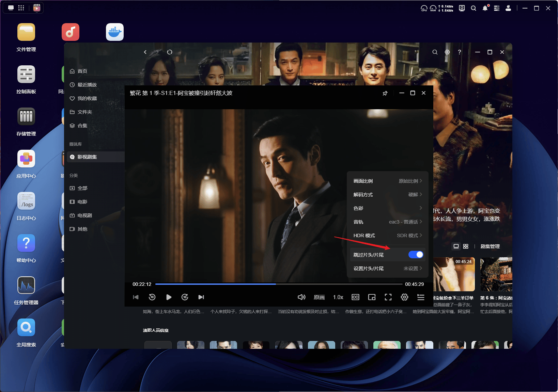This screenshot has width=558, height=392.
Task: Select 电影 in the sidebar categories
Action: pyautogui.click(x=82, y=201)
